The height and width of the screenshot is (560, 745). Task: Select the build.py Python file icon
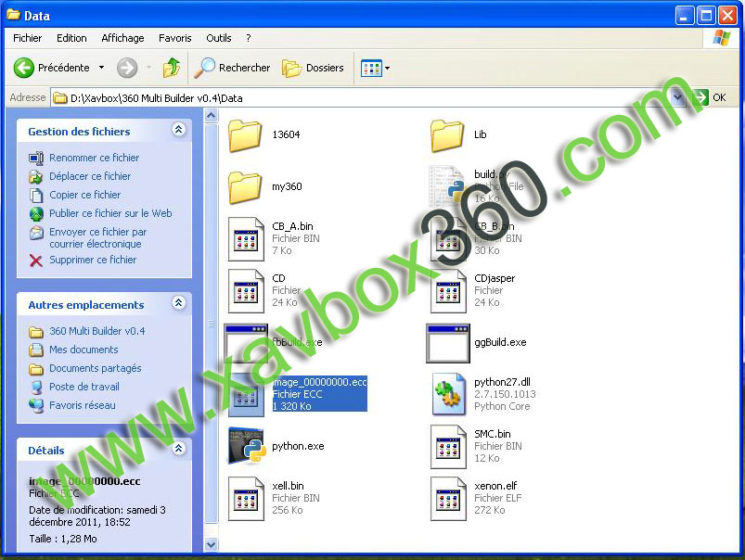pyautogui.click(x=447, y=186)
